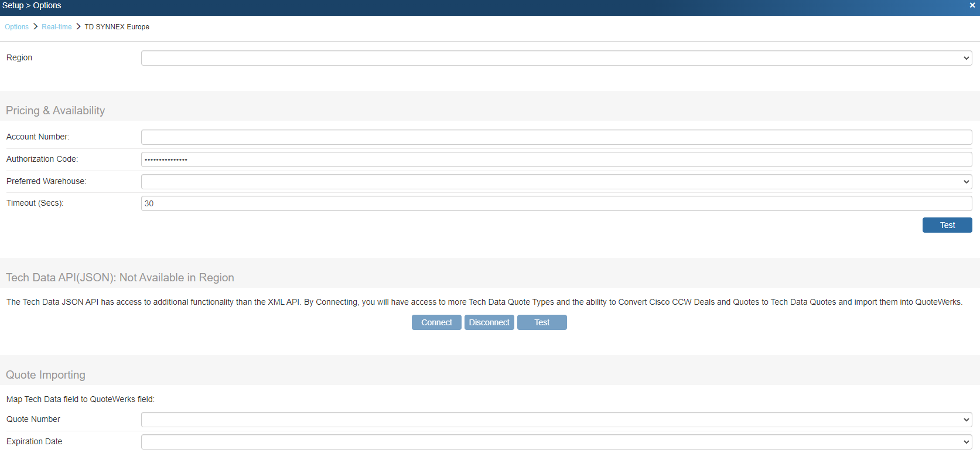980x463 pixels.
Task: Click the Pricing & Availability heading
Action: point(56,111)
